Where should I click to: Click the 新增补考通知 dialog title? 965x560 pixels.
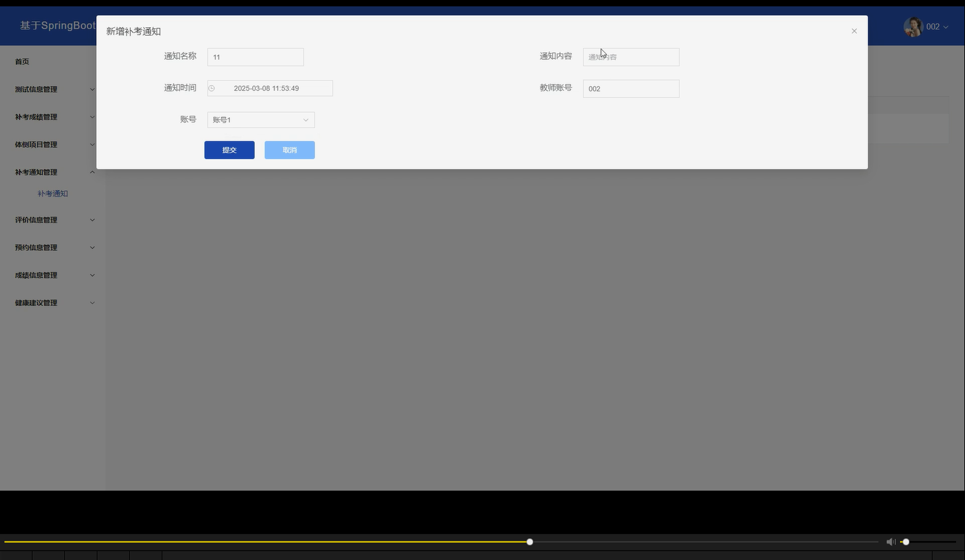(134, 31)
